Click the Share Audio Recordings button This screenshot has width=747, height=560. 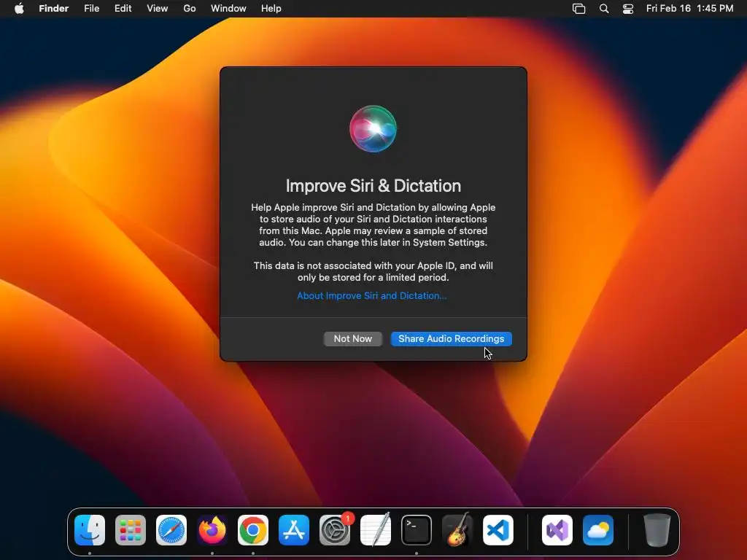point(451,338)
